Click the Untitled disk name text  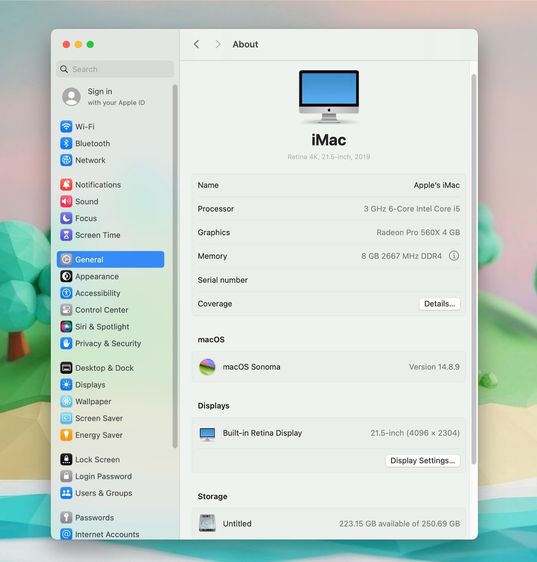pyautogui.click(x=237, y=524)
